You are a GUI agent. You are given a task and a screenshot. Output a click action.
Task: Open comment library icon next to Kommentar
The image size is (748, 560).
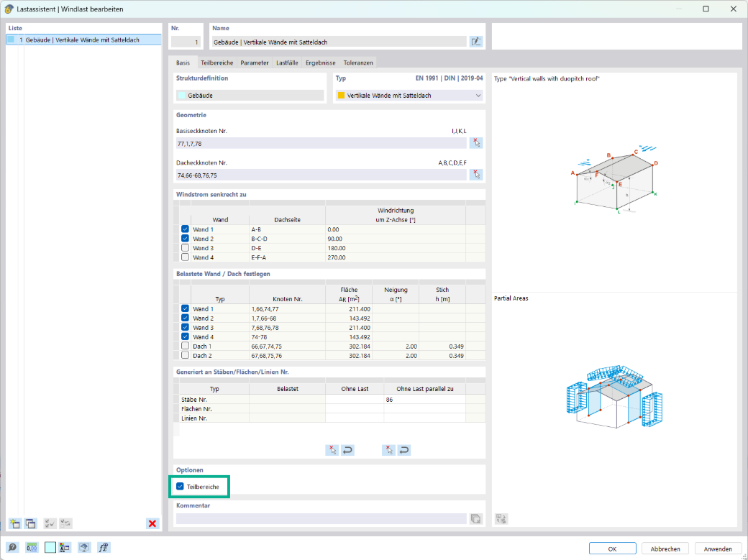pyautogui.click(x=475, y=518)
